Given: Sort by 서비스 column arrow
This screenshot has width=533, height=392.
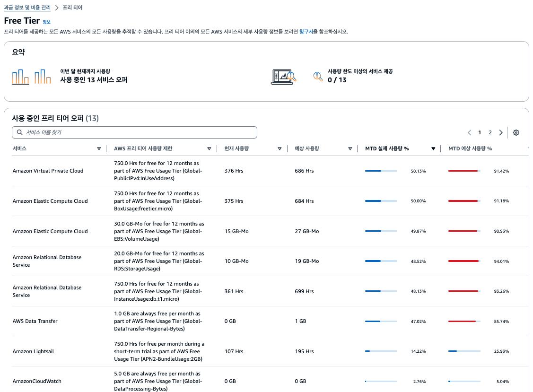Looking at the screenshot, I should 99,148.
